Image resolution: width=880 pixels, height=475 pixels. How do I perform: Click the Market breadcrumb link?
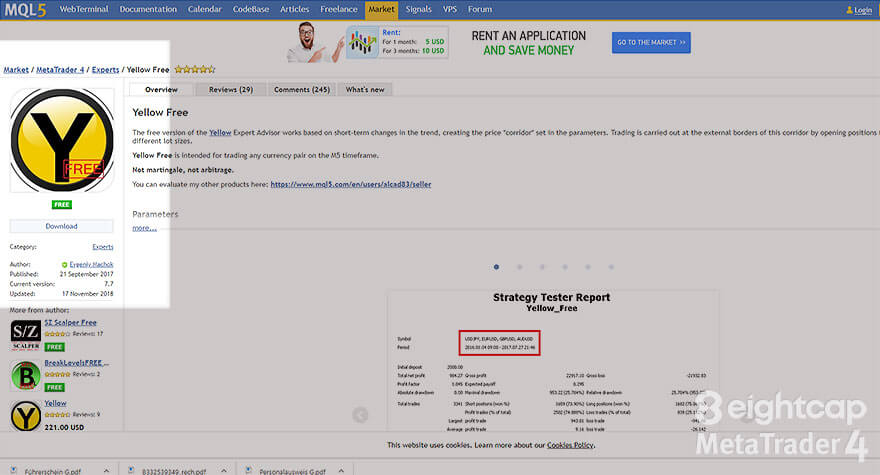[x=16, y=70]
